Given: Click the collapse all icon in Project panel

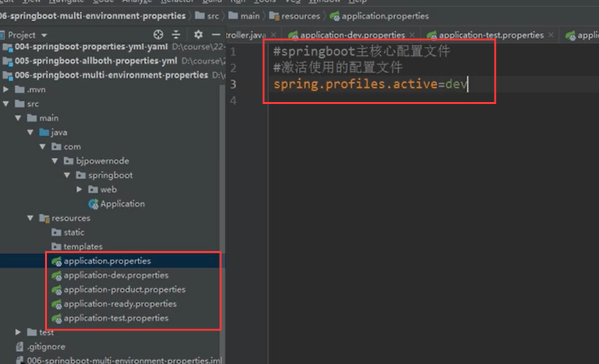Looking at the screenshot, I should 176,35.
